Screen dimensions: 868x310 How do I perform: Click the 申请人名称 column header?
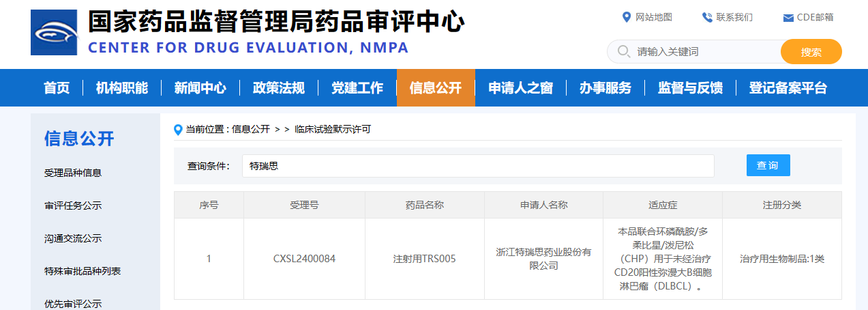click(x=543, y=205)
